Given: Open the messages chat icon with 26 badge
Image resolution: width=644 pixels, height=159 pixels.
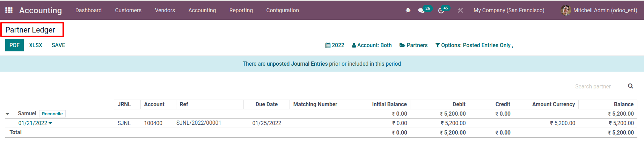Looking at the screenshot, I should point(421,10).
